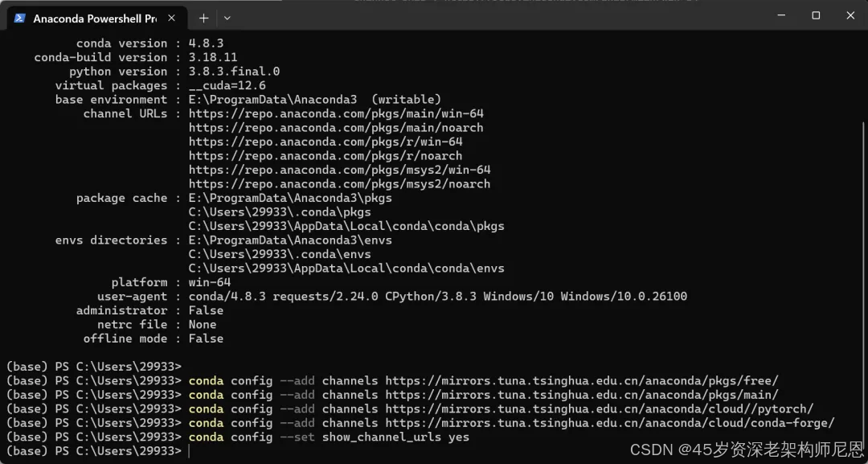868x464 pixels.
Task: Click the pkgs/main/win-64 channel URL
Action: click(x=336, y=113)
